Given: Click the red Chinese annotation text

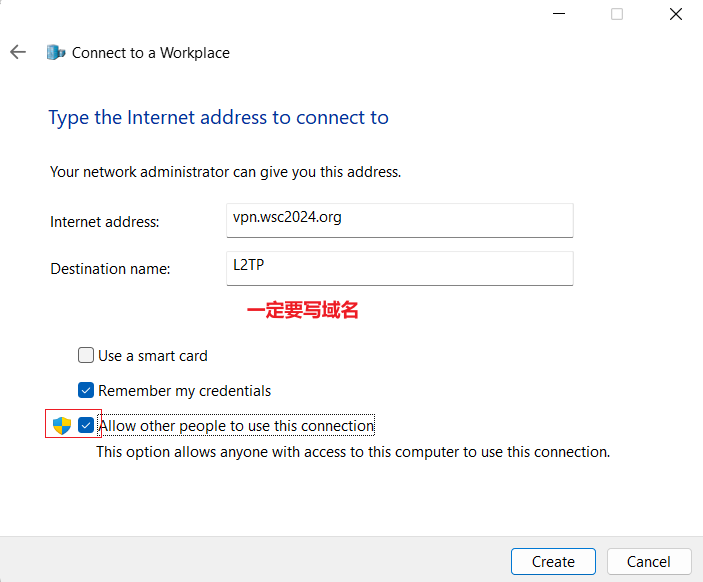Looking at the screenshot, I should (303, 310).
